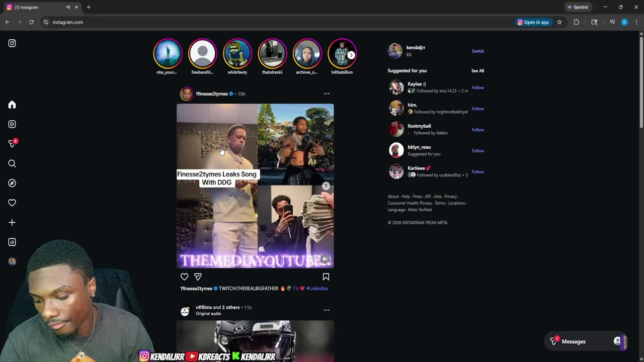Open the Reels icon in the sidebar

click(x=12, y=124)
